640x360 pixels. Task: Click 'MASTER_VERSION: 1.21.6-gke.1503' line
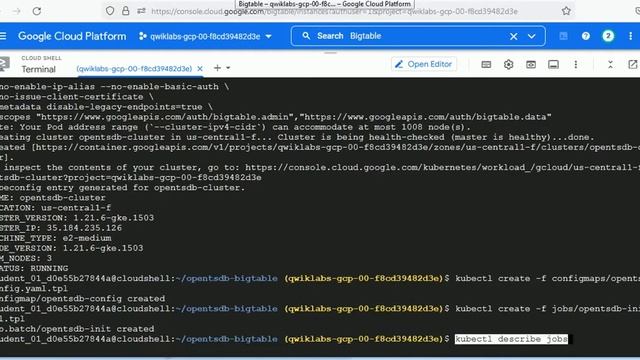coord(77,218)
